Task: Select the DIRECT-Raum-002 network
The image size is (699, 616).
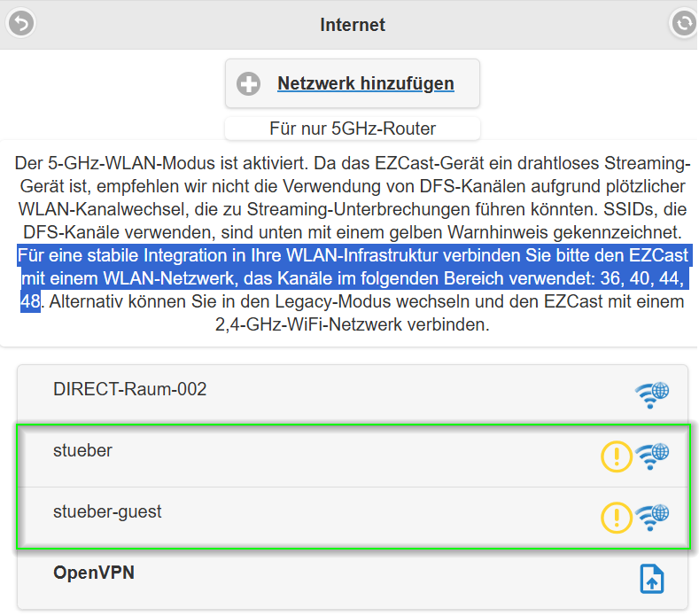Action: click(353, 394)
